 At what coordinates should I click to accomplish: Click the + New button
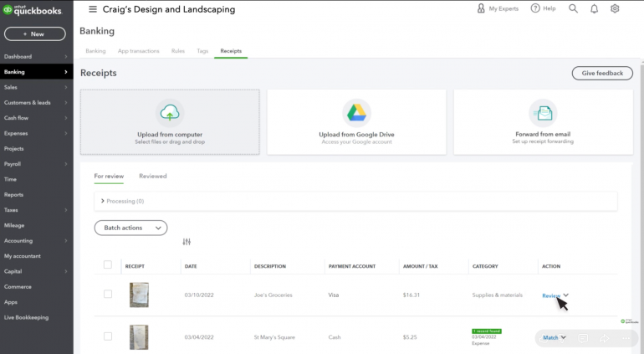[x=35, y=33]
